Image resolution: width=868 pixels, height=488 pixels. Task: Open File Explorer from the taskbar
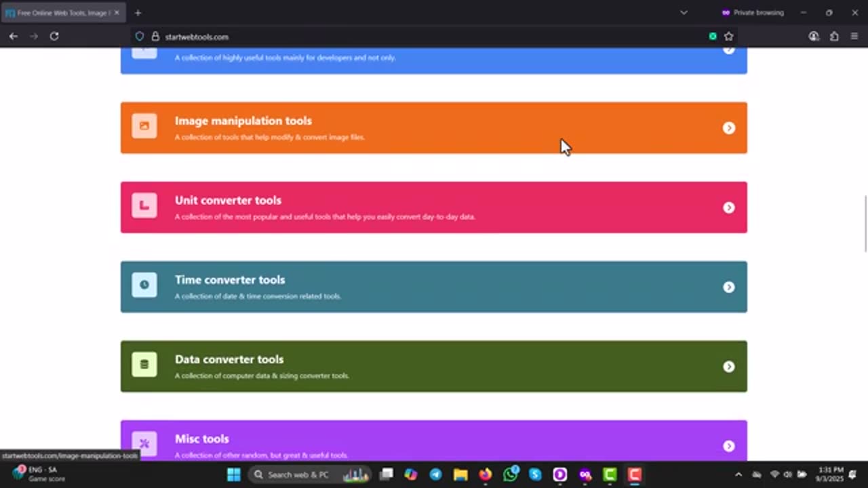(460, 474)
